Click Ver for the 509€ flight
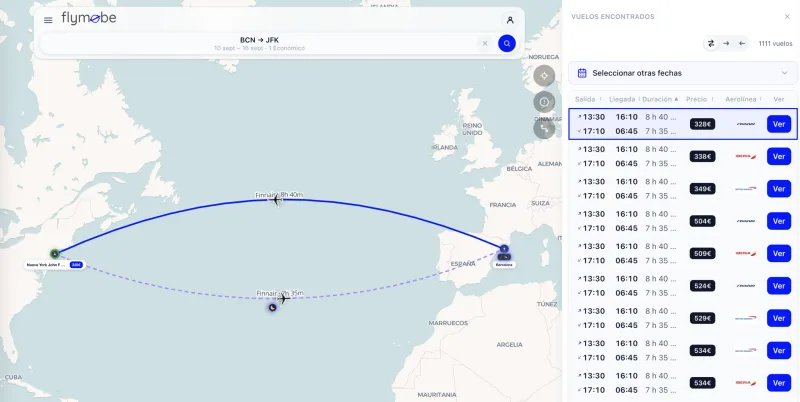Image resolution: width=800 pixels, height=402 pixels. [x=779, y=254]
